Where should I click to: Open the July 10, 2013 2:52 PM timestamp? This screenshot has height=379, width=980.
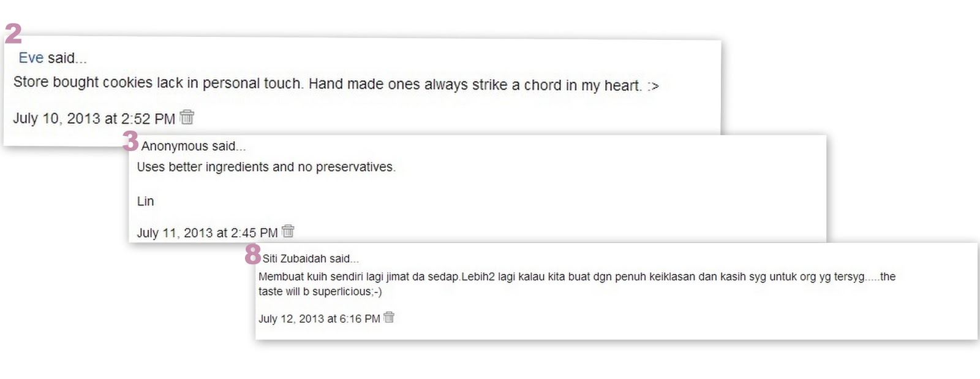tap(94, 118)
